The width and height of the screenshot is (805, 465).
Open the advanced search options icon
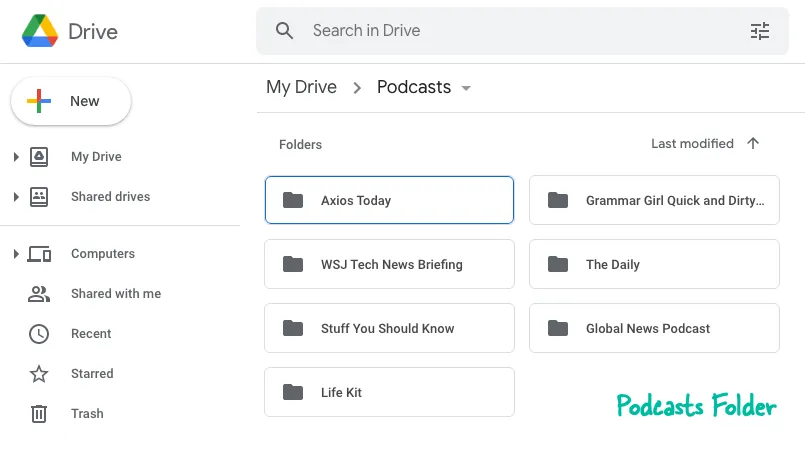(759, 31)
